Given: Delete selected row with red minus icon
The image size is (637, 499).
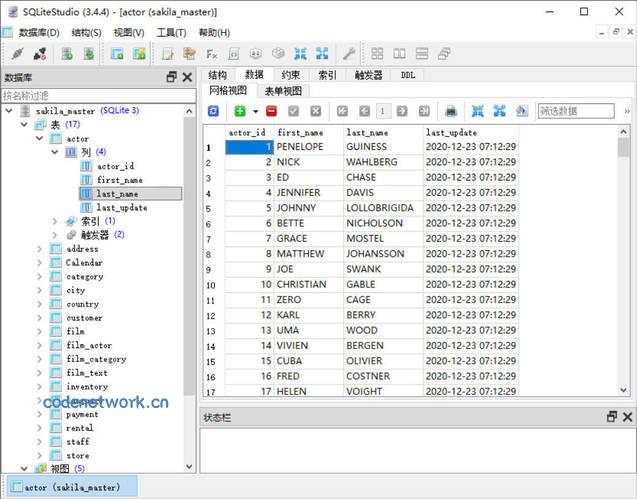Looking at the screenshot, I should coord(271,111).
